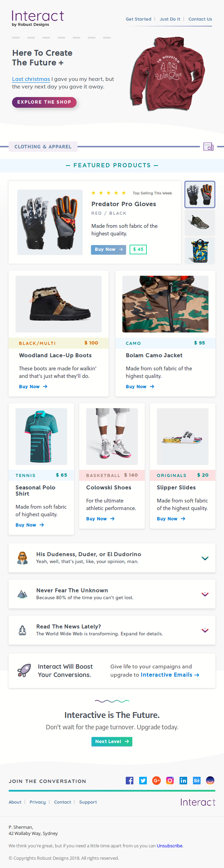The image size is (224, 868).
Task: Click the purple gradient smile icon
Action: click(210, 781)
